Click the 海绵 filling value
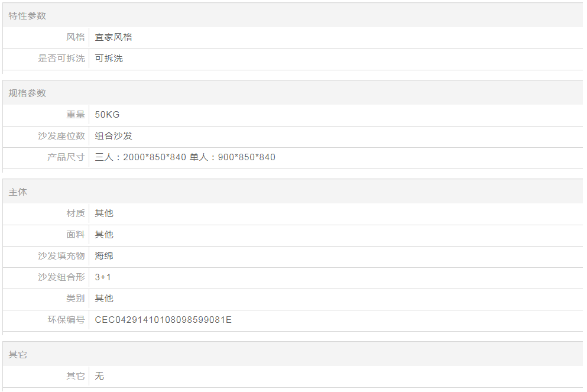 [104, 256]
